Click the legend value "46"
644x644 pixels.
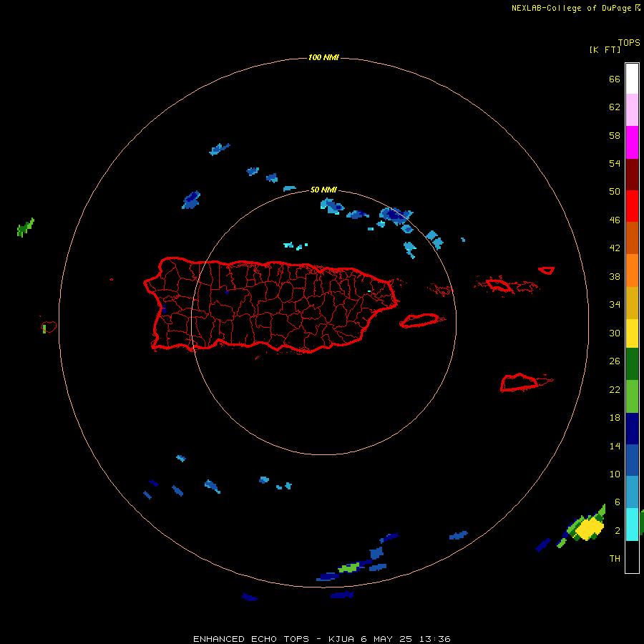point(615,220)
